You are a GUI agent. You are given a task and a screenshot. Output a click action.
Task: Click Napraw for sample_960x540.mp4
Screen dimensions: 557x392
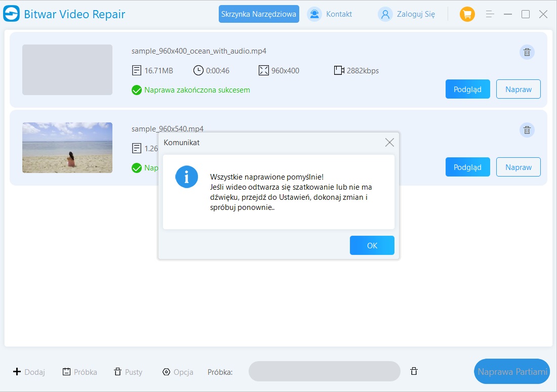click(x=518, y=167)
